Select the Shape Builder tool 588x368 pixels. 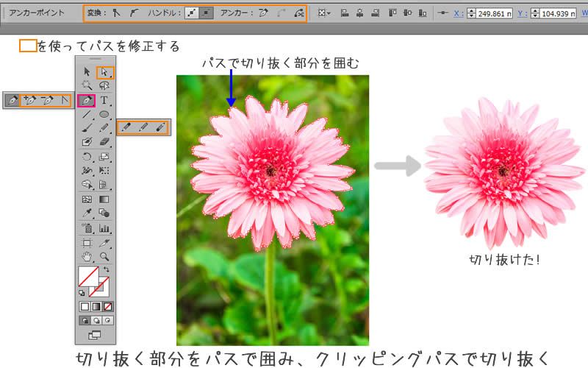[87, 185]
